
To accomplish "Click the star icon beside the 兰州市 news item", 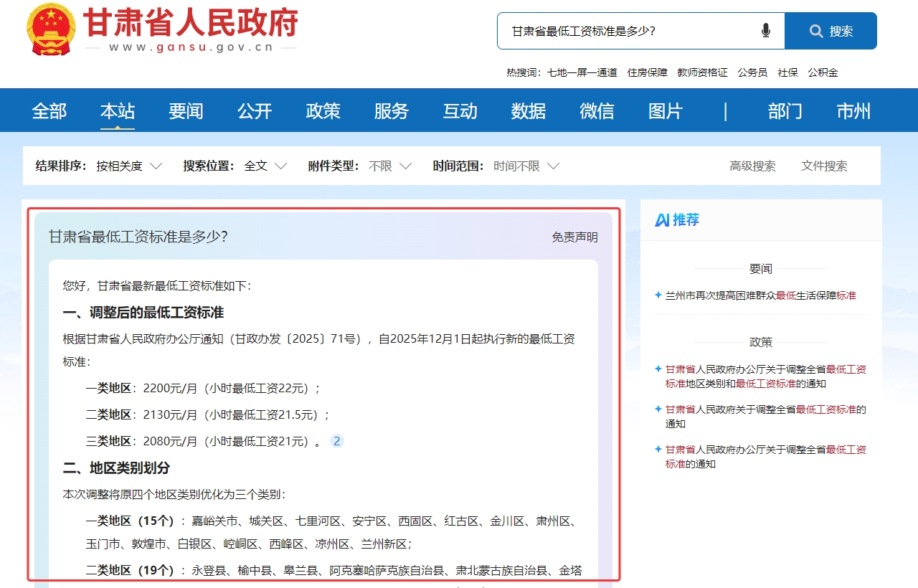I will pos(658,295).
